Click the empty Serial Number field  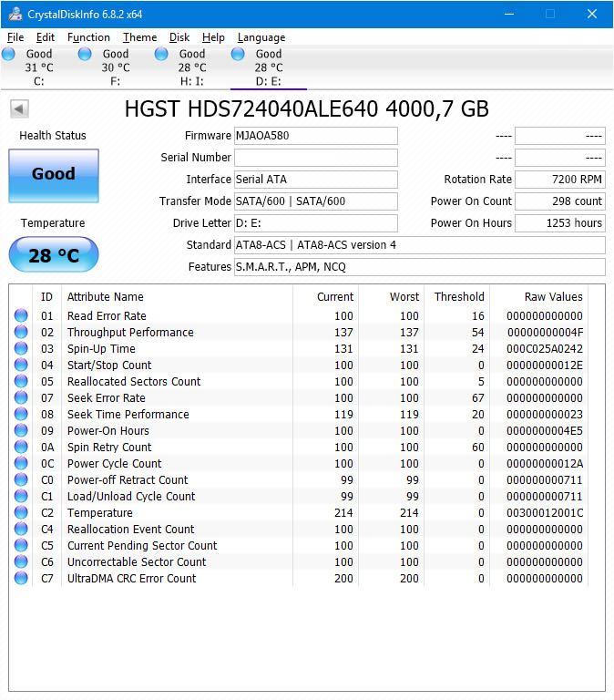point(316,158)
